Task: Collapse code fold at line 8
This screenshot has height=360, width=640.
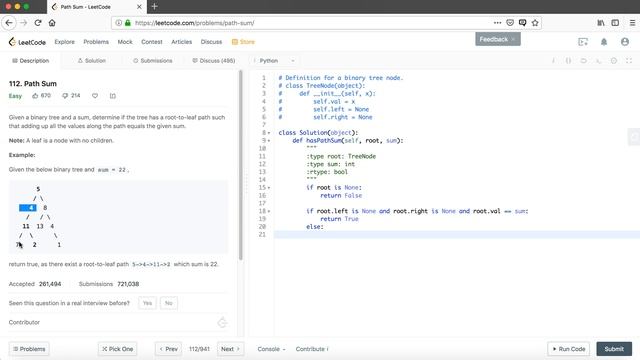Action: click(x=269, y=133)
